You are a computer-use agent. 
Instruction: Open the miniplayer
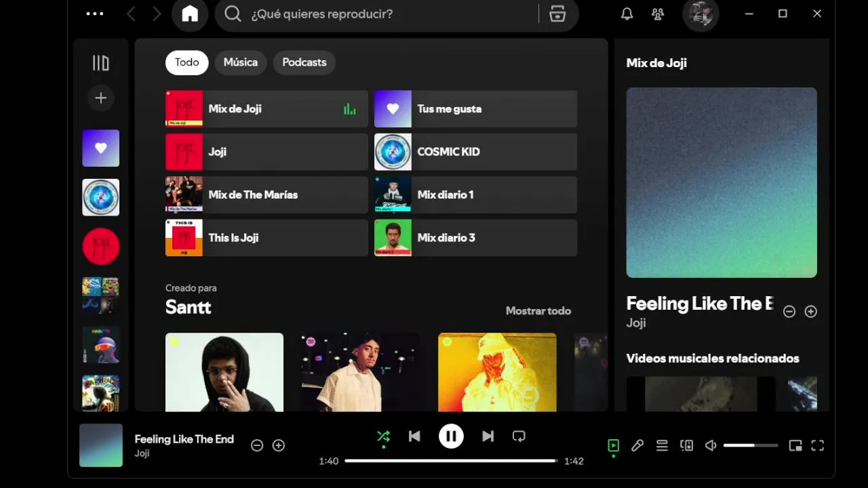click(795, 445)
